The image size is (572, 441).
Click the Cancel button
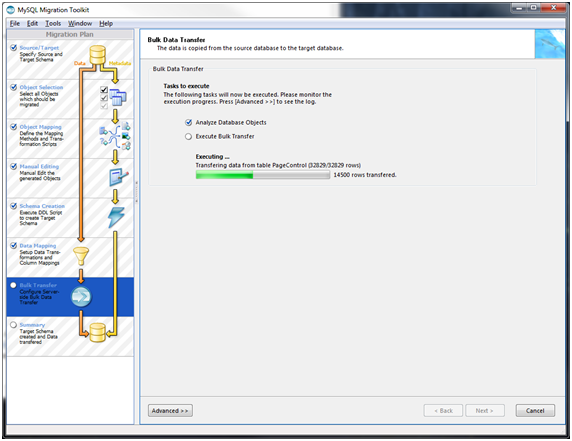[535, 411]
